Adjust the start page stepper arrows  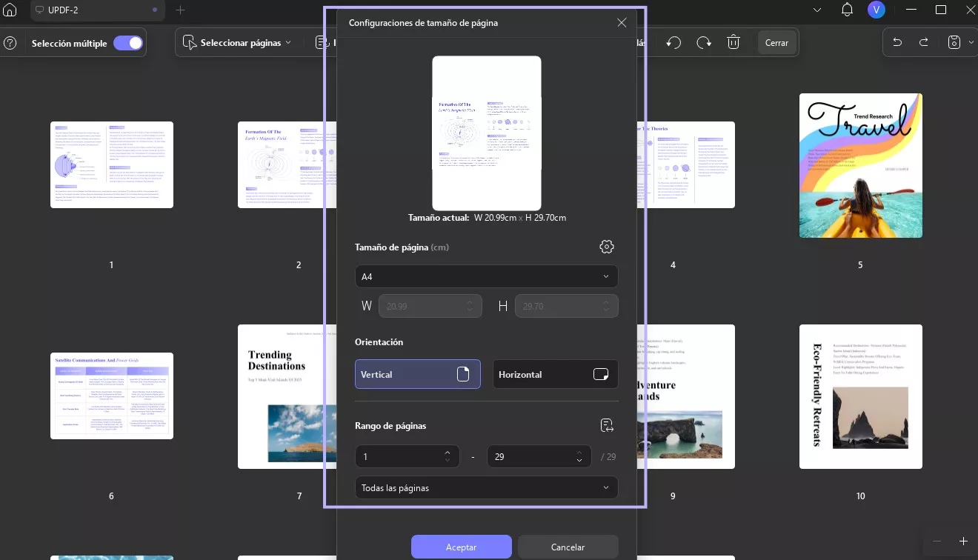pos(447,457)
